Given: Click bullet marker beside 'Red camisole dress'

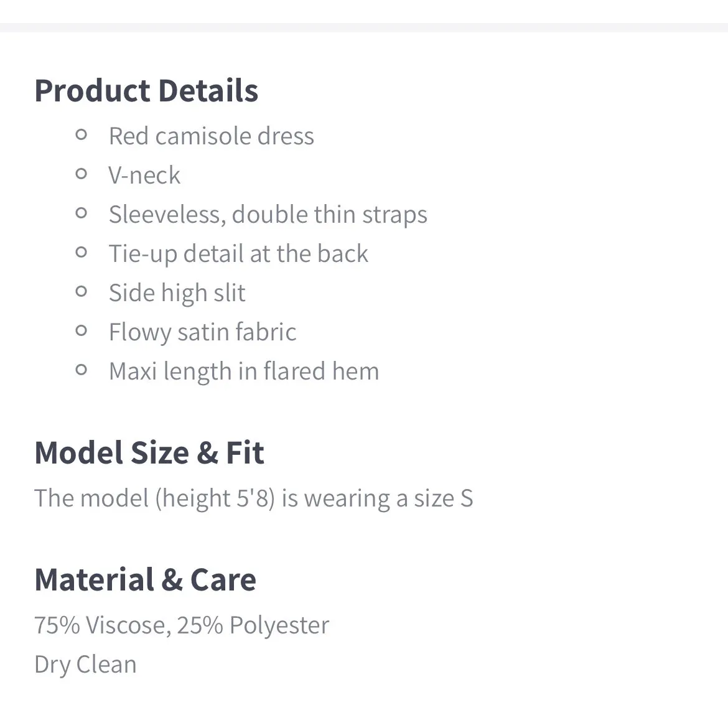Looking at the screenshot, I should click(81, 134).
